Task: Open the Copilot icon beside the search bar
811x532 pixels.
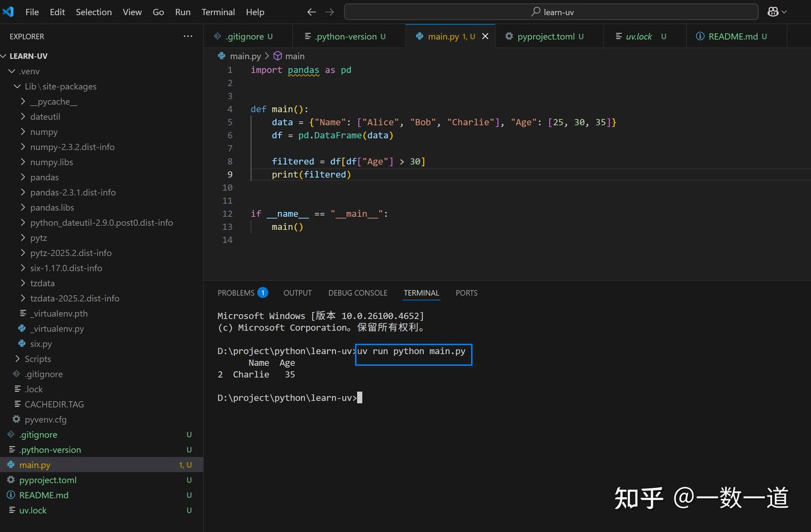Action: point(772,11)
